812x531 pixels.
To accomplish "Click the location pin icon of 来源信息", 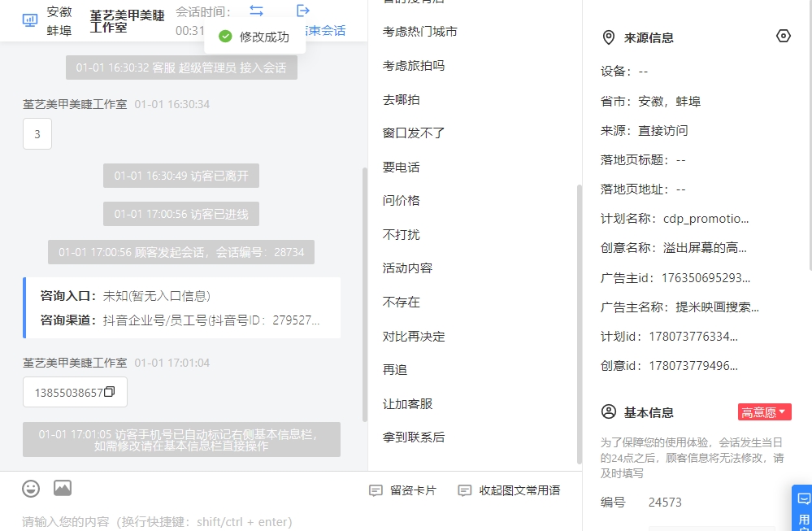I will click(x=609, y=37).
